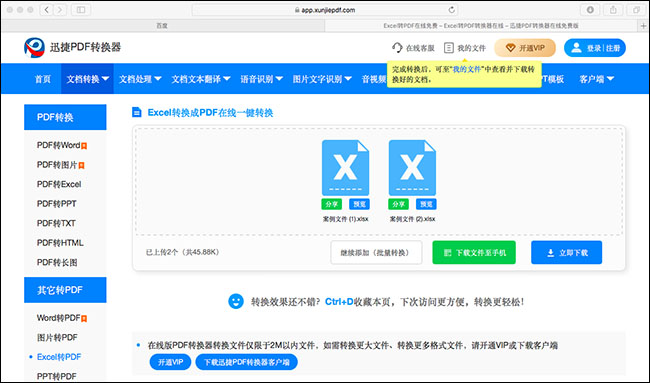Click 案例文件 (2).xlsx Excel file icon

pyautogui.click(x=412, y=168)
